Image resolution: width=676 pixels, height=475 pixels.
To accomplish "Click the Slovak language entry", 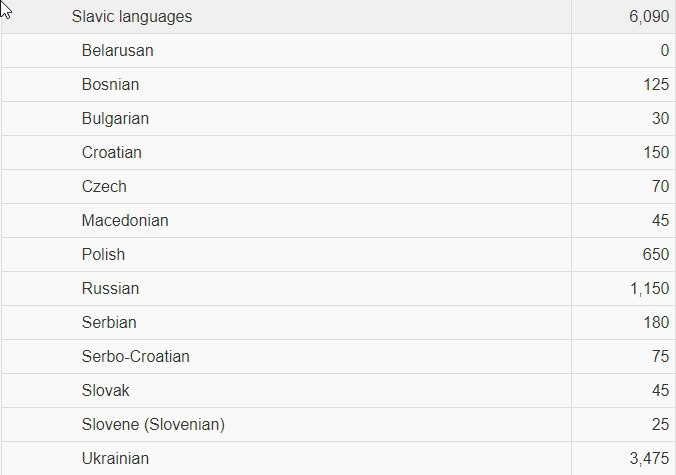I will (x=106, y=391).
